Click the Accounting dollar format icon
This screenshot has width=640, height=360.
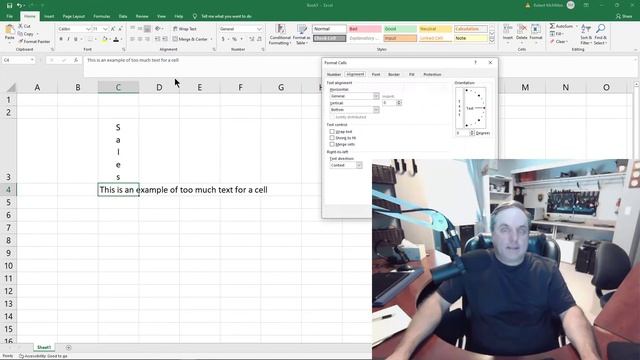[x=223, y=39]
